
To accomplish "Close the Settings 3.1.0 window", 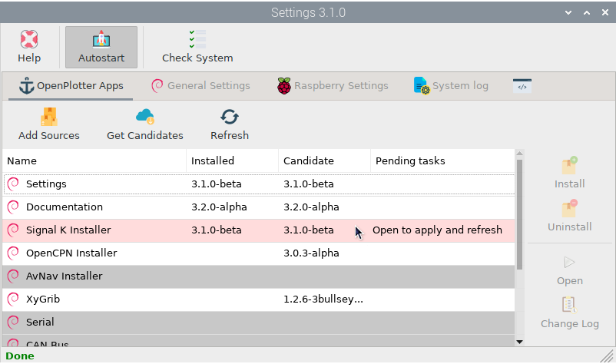I will (605, 12).
